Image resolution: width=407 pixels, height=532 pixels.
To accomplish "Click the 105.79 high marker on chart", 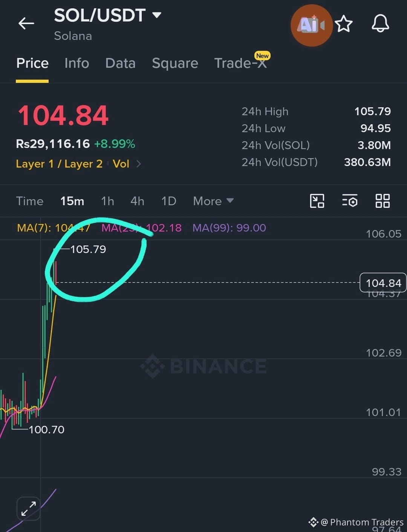I will pyautogui.click(x=88, y=249).
